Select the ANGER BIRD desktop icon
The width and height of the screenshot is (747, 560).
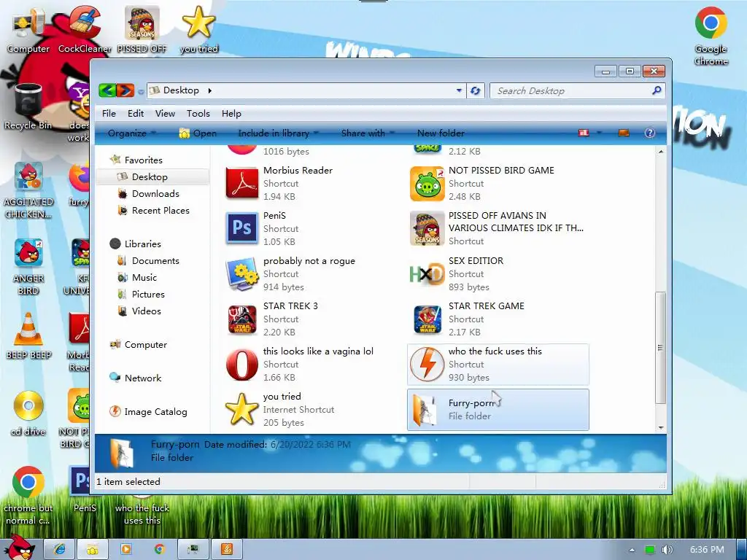point(28,265)
